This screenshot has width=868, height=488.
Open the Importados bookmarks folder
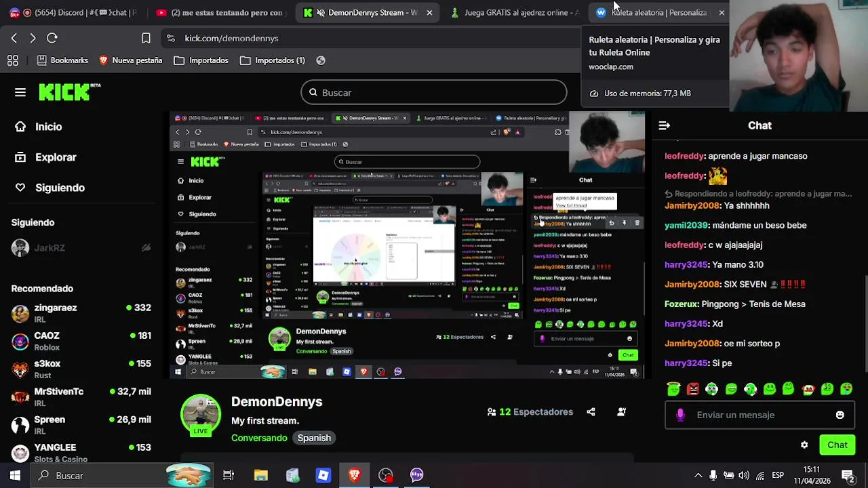point(201,60)
